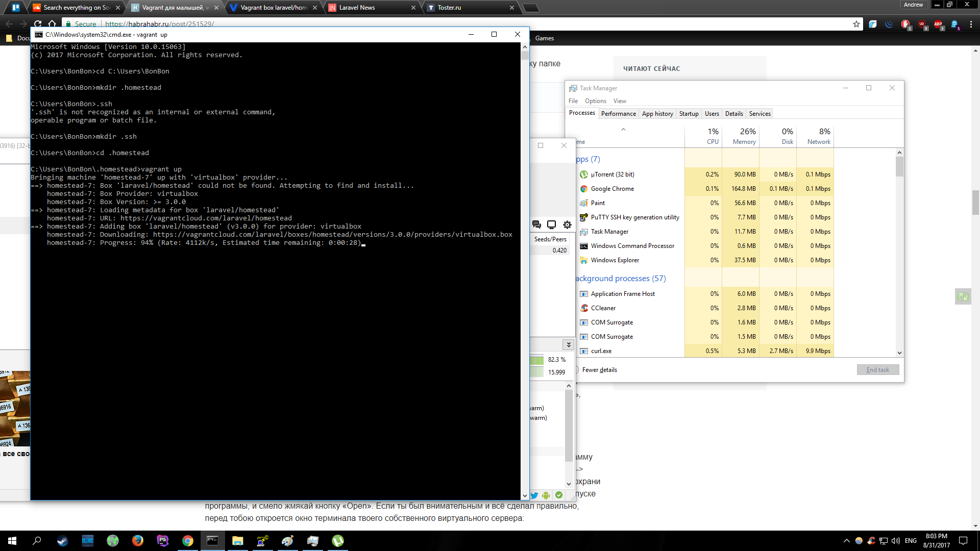Switch to Performance tab
980x551 pixels.
(618, 114)
